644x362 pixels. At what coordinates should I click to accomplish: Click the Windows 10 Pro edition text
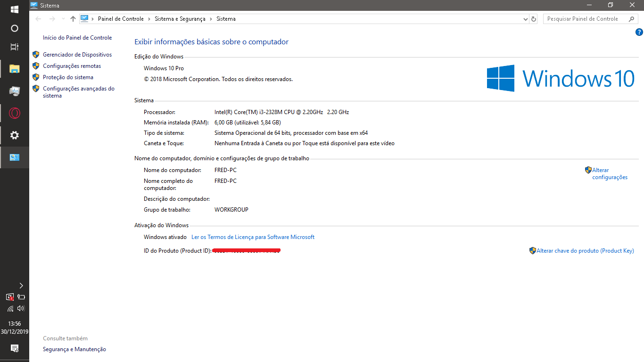pyautogui.click(x=164, y=68)
